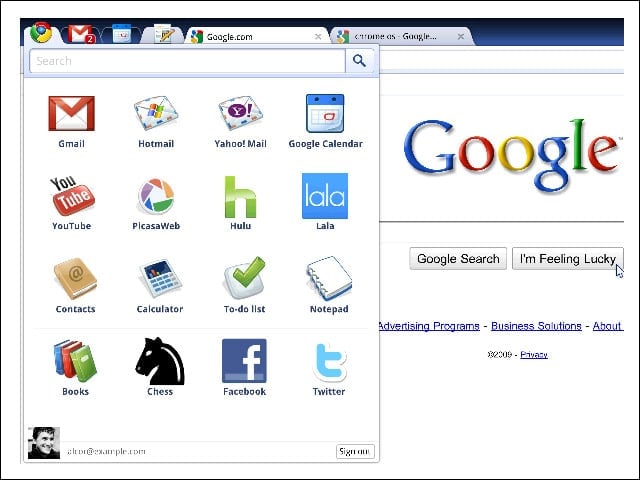Open Yahoo! Mail from the app grid
640x480 pixels.
(240, 113)
